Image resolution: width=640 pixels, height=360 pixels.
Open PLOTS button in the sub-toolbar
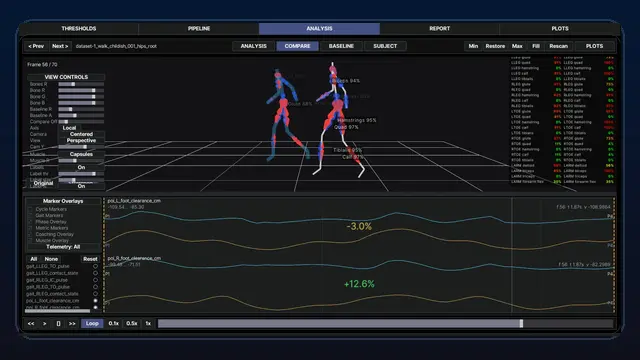pyautogui.click(x=594, y=46)
